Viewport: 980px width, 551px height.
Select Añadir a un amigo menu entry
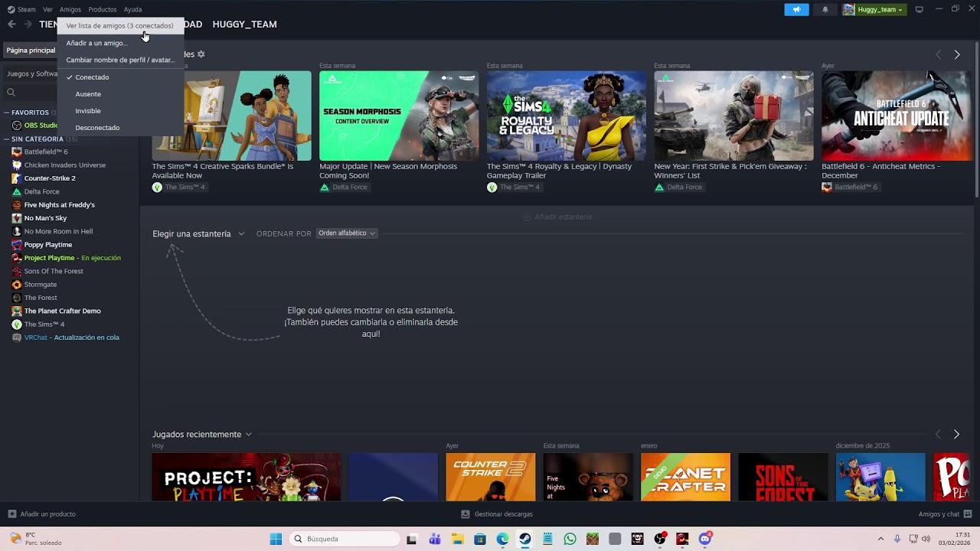(121, 43)
